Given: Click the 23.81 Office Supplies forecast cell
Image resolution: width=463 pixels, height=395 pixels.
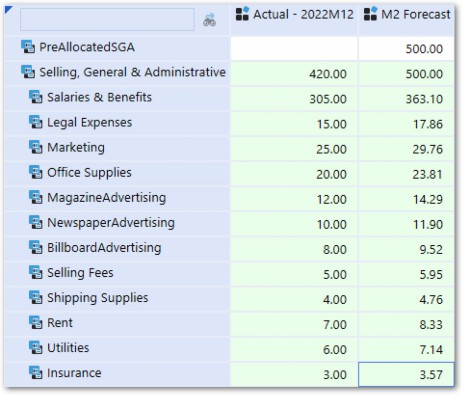Looking at the screenshot, I should click(406, 174).
